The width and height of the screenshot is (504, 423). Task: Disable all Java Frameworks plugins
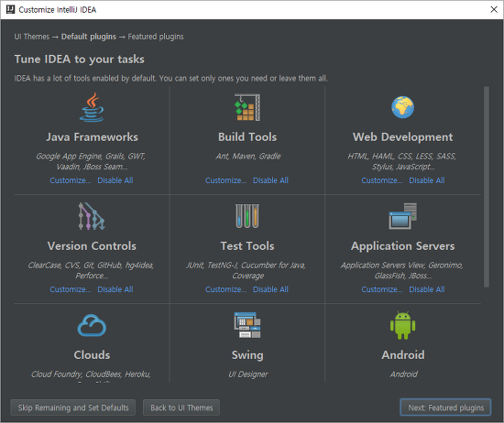[x=115, y=180]
